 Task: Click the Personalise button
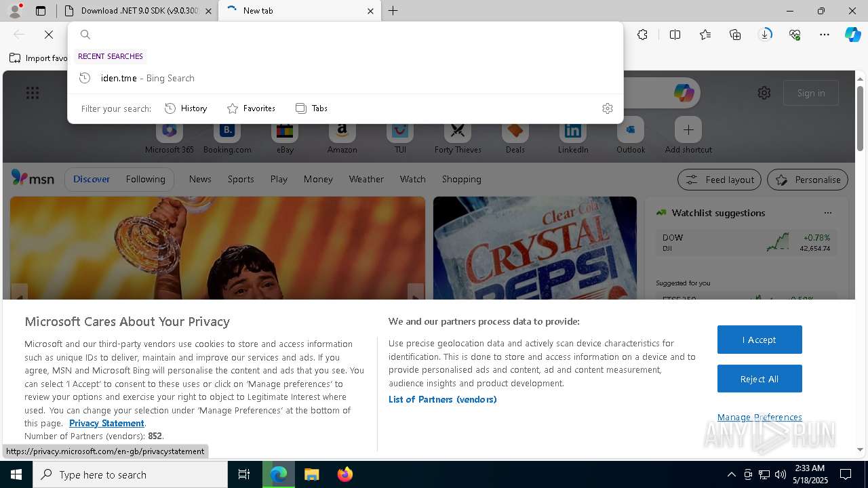click(x=808, y=180)
